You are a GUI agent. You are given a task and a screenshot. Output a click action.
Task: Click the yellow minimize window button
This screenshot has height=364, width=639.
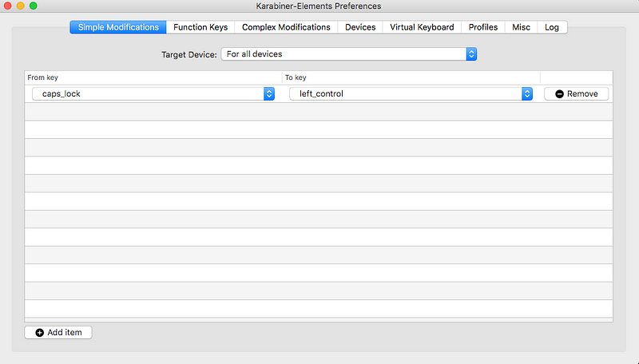(21, 6)
